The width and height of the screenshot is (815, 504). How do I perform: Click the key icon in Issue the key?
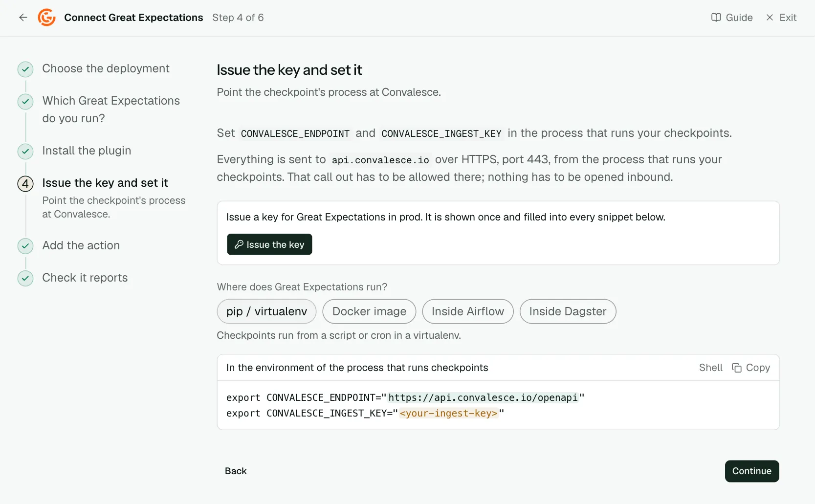pyautogui.click(x=239, y=244)
